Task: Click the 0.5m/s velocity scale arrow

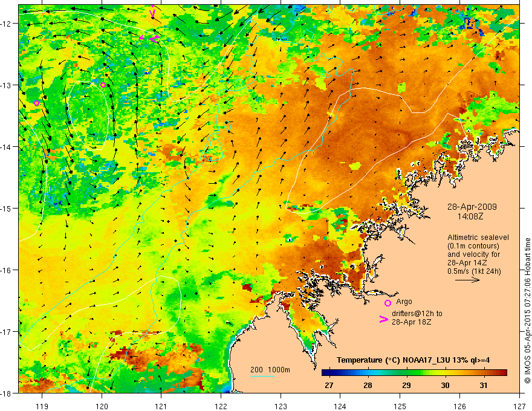Action: [467, 280]
